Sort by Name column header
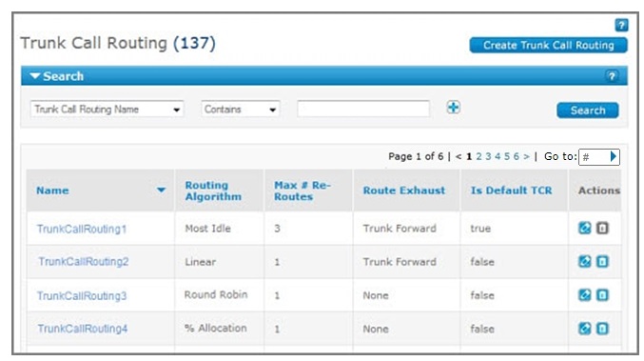 coord(52,191)
